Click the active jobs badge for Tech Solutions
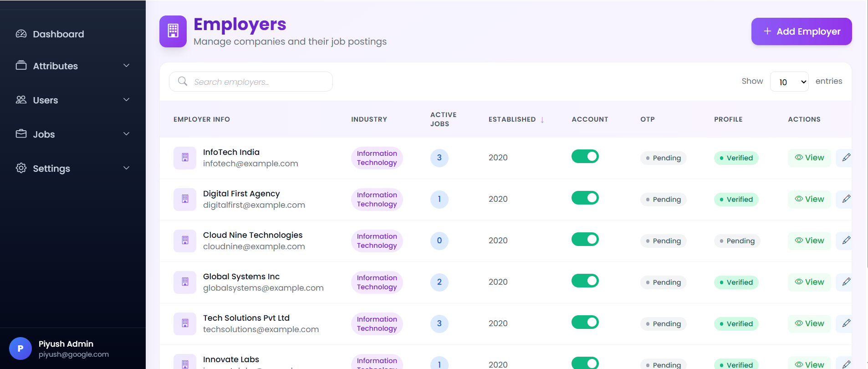 click(x=439, y=323)
